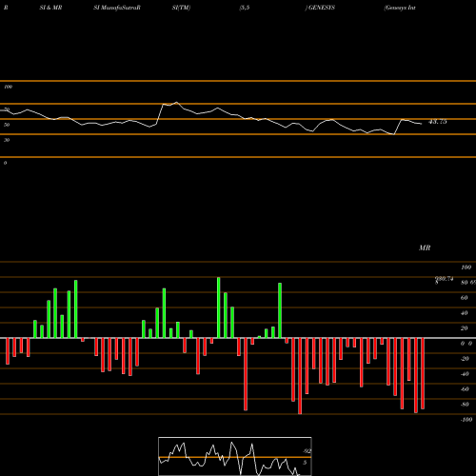Image resolution: width=476 pixels, height=476 pixels.
Task: Click the 'GENESYS' symbol name in header
Action: [322, 8]
